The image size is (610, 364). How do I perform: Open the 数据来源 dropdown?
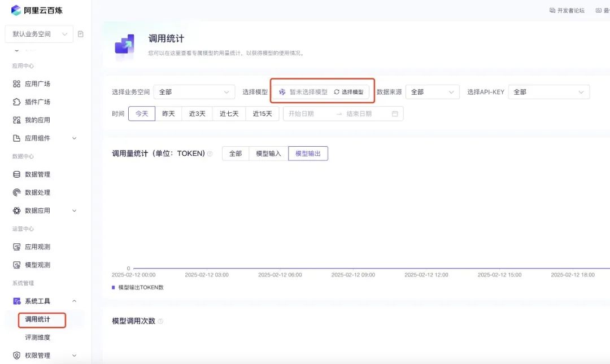(x=433, y=92)
